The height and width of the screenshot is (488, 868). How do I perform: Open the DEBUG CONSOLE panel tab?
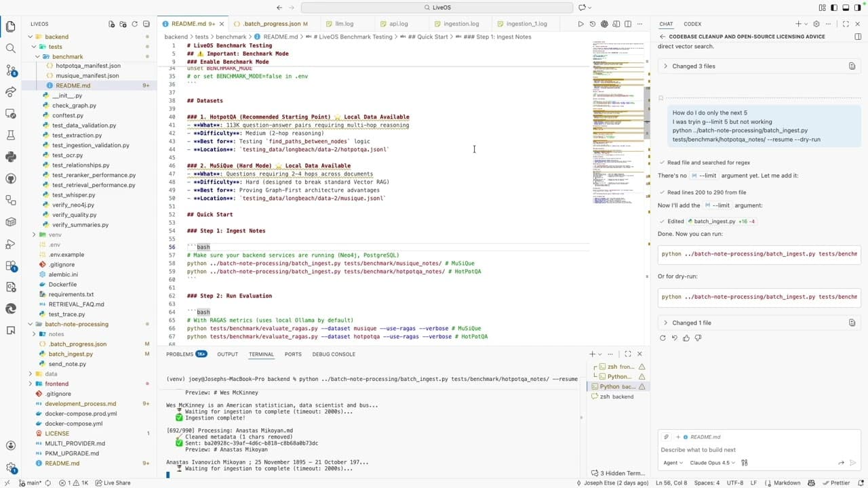(x=334, y=354)
